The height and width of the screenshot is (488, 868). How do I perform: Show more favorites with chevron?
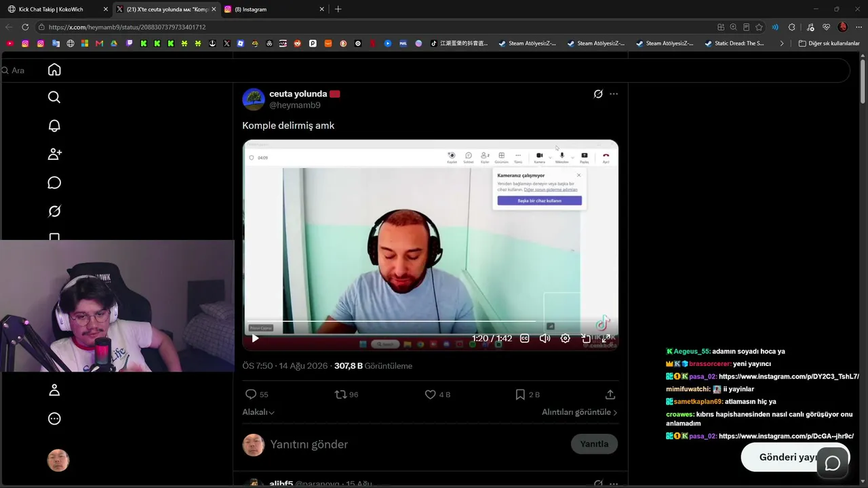tap(782, 43)
